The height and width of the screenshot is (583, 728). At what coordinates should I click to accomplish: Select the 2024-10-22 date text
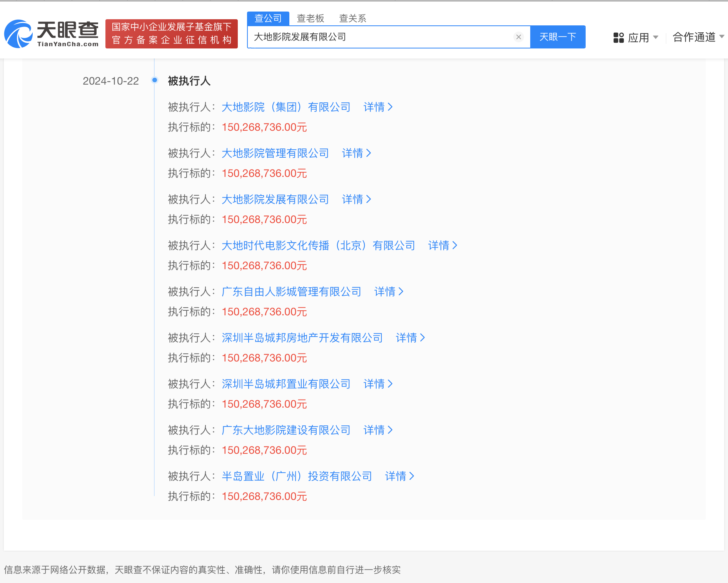click(111, 81)
